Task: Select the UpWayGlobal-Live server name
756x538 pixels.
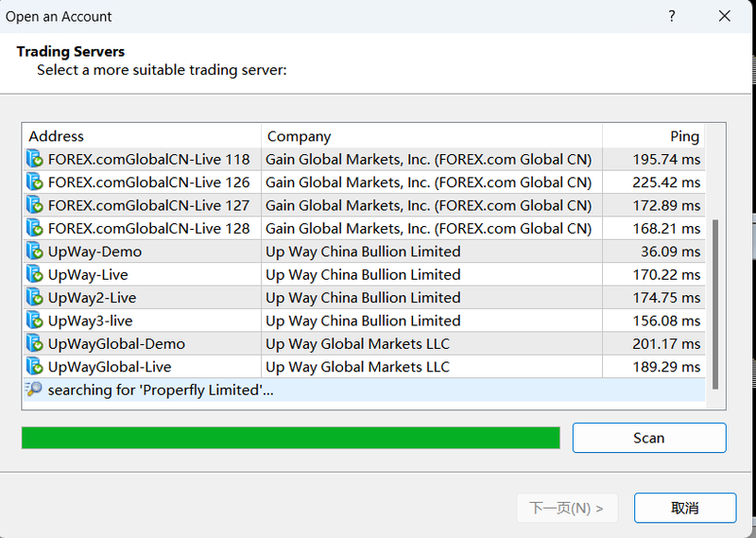Action: 110,367
